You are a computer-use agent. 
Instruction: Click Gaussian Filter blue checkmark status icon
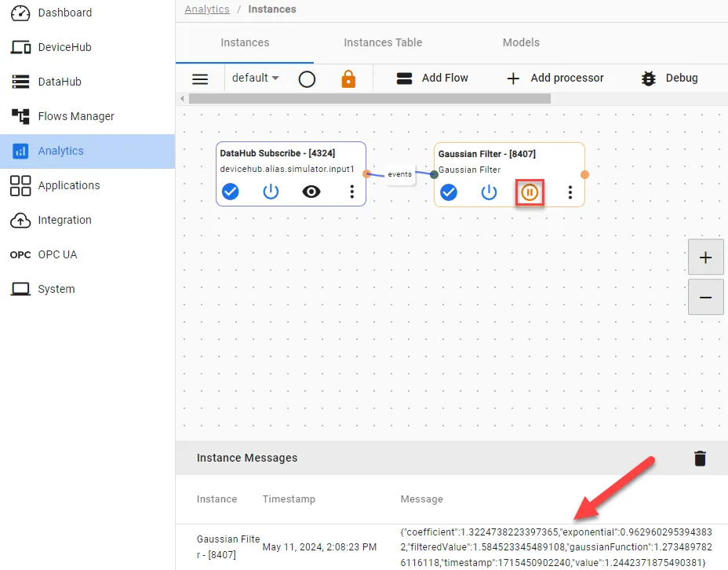(x=449, y=192)
